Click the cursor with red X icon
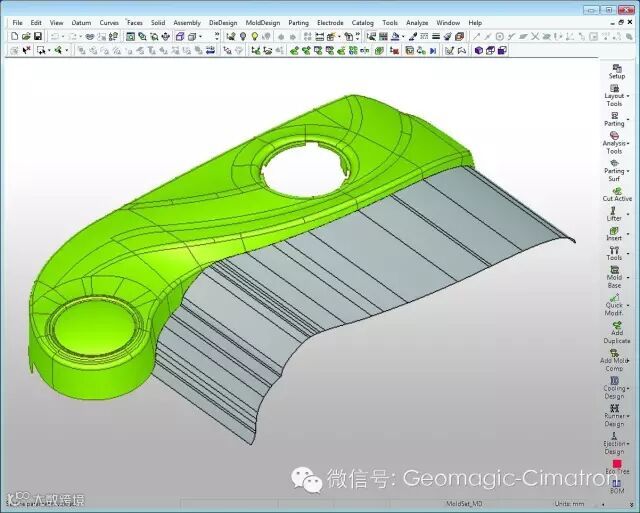Screen dimensions: 640x513 coord(27,50)
